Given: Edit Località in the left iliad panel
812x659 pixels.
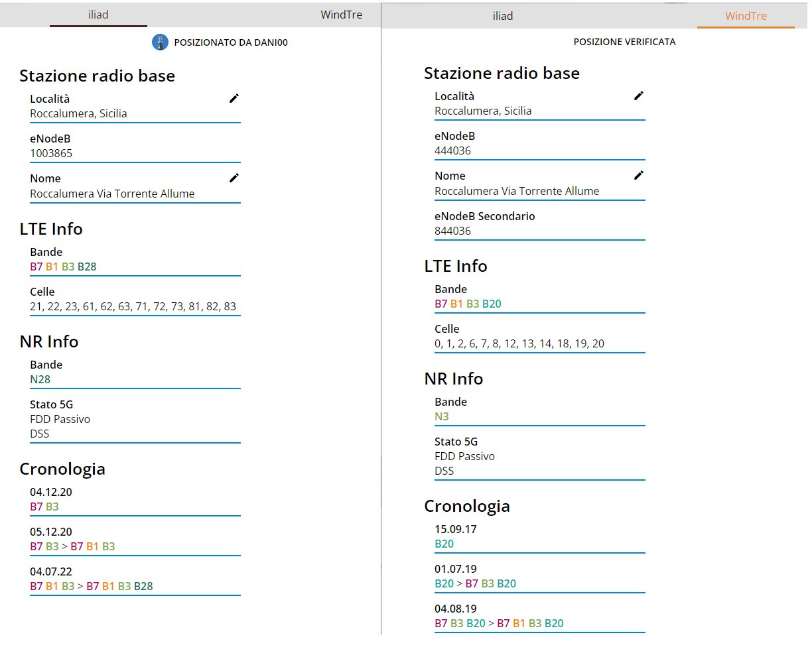Looking at the screenshot, I should (234, 98).
